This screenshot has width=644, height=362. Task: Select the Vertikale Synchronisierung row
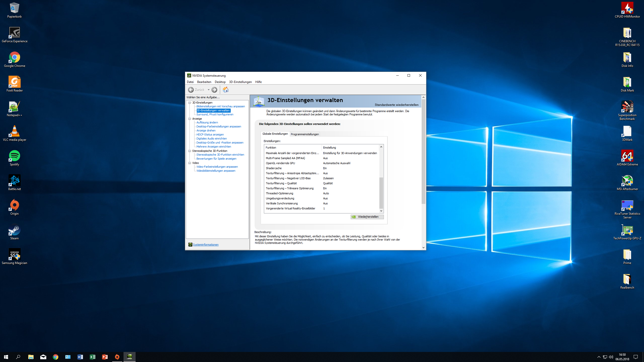click(282, 203)
